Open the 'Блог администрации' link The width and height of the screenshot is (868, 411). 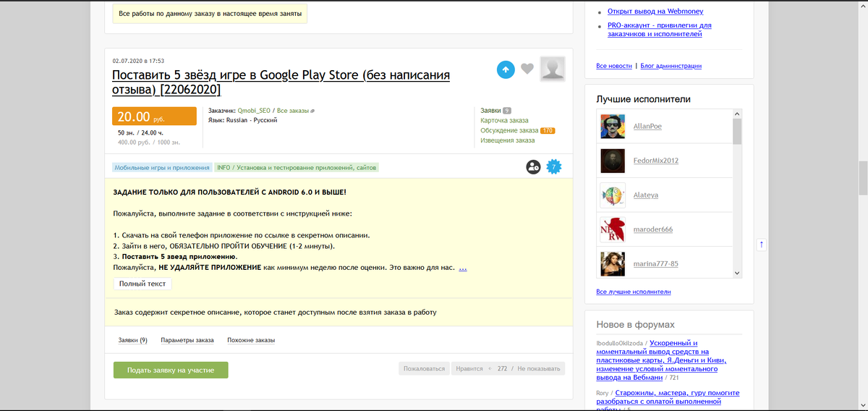point(671,66)
